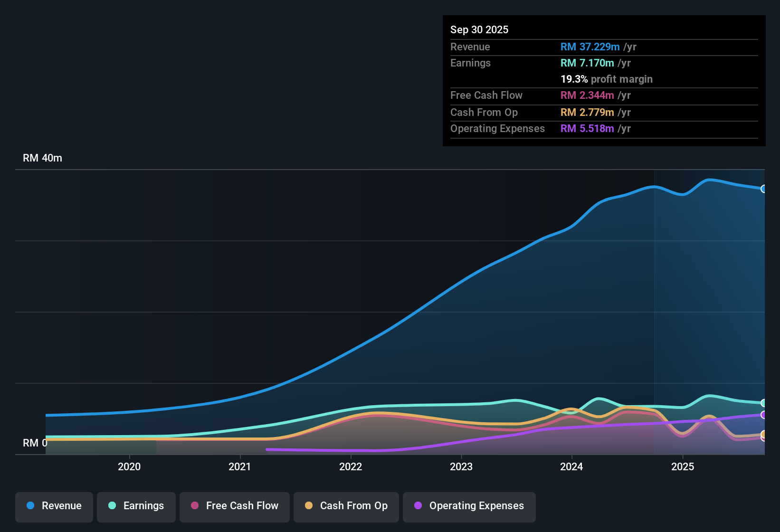Click the RM 40m gridline label
This screenshot has width=780, height=532.
pyautogui.click(x=42, y=158)
